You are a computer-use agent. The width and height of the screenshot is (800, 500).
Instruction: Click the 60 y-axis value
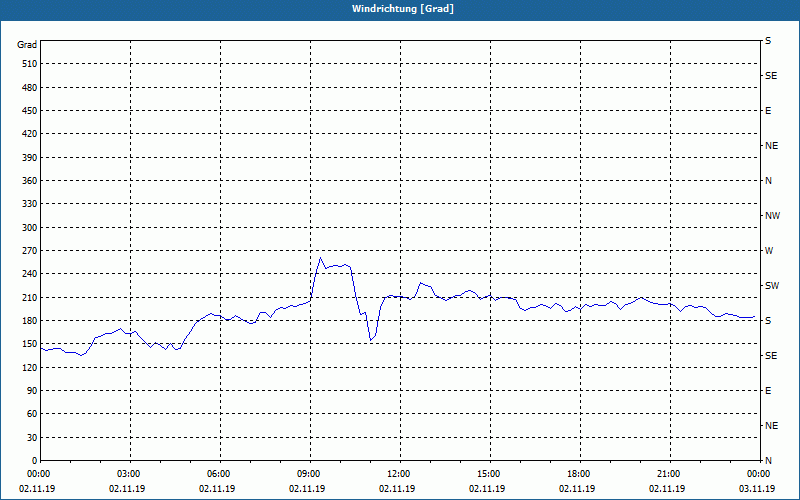tap(32, 414)
